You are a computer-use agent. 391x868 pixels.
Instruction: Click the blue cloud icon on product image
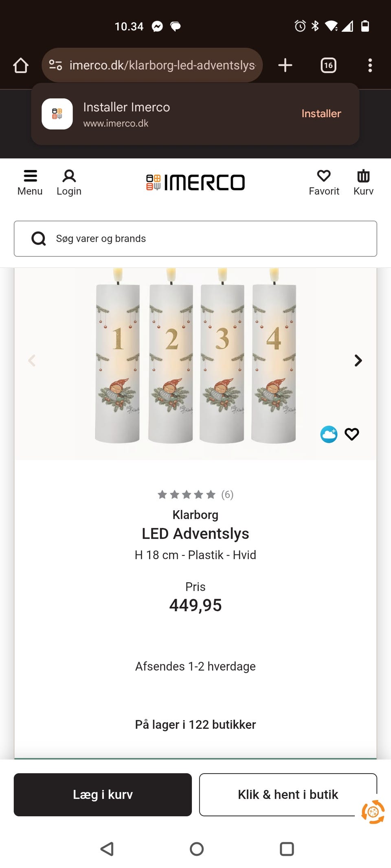(329, 434)
